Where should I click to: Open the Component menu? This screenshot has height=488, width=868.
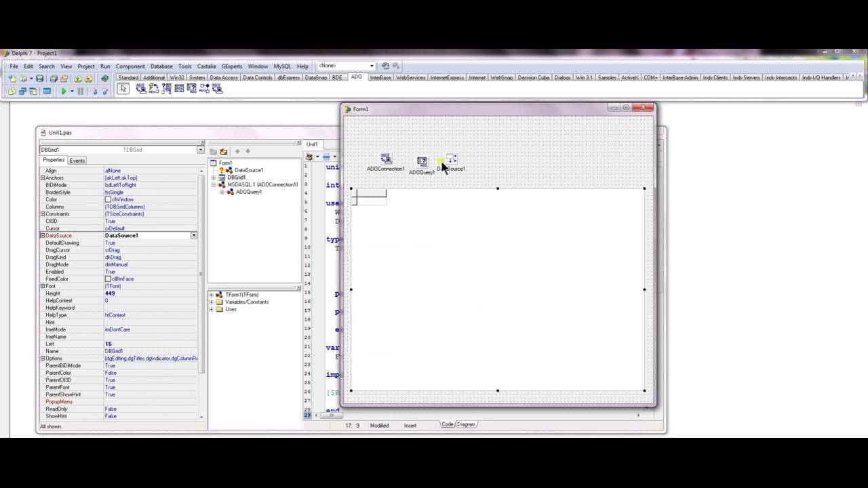tap(130, 66)
